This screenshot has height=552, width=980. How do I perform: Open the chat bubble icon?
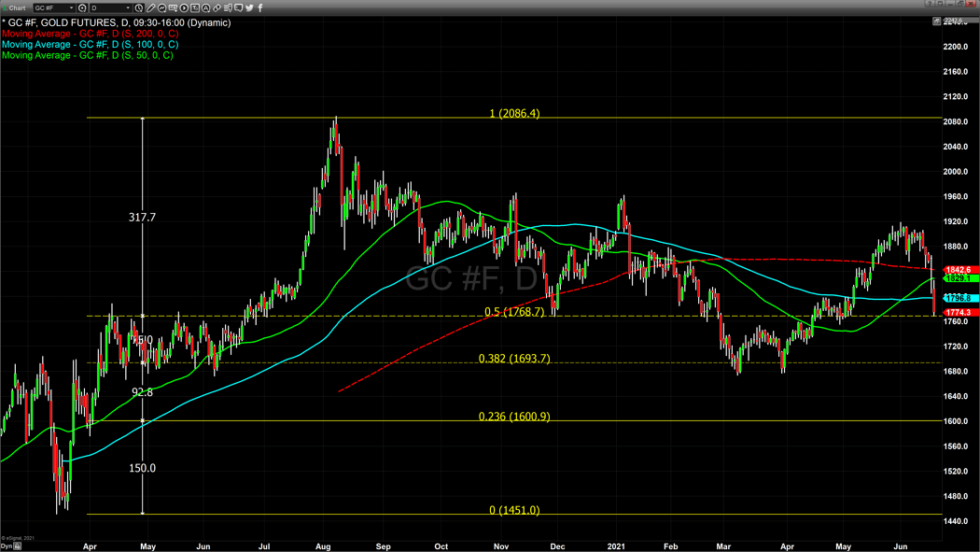click(x=238, y=8)
